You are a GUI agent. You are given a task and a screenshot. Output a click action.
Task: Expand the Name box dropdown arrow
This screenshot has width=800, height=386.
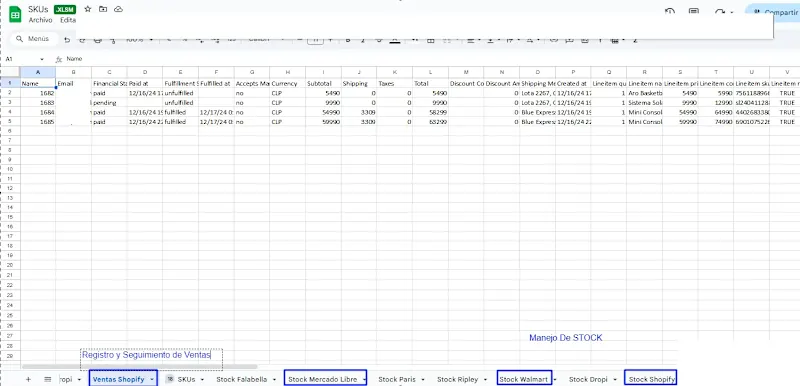(41, 59)
